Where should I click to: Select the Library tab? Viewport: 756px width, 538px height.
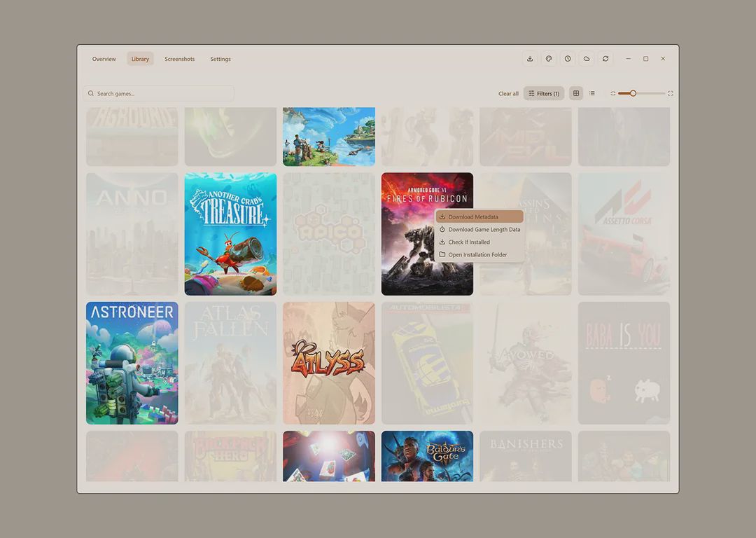coord(140,59)
